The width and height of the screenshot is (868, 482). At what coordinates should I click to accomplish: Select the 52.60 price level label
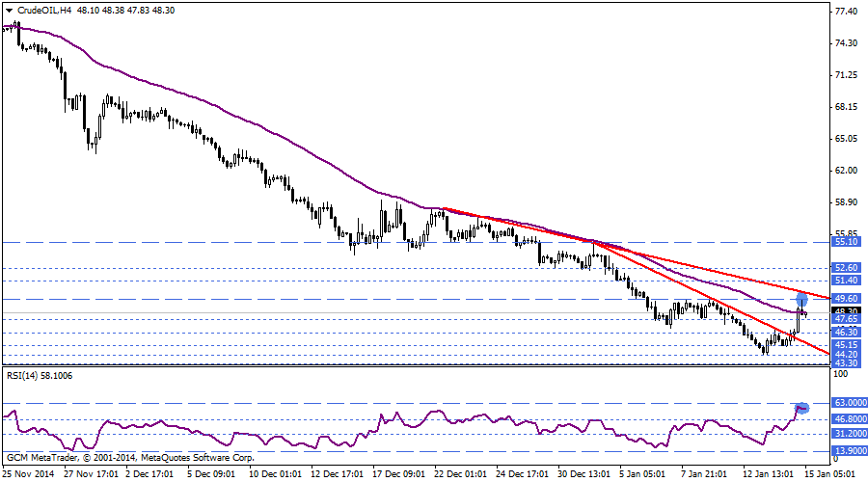846,268
